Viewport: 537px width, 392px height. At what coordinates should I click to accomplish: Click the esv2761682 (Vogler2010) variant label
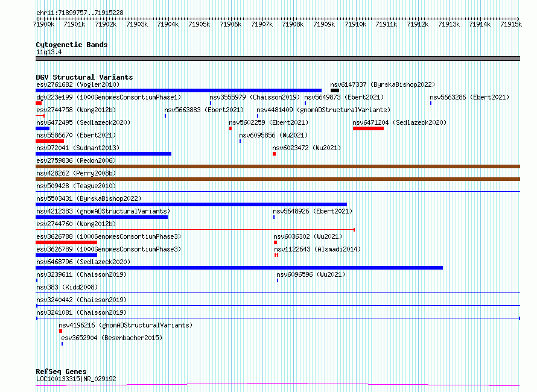(78, 84)
